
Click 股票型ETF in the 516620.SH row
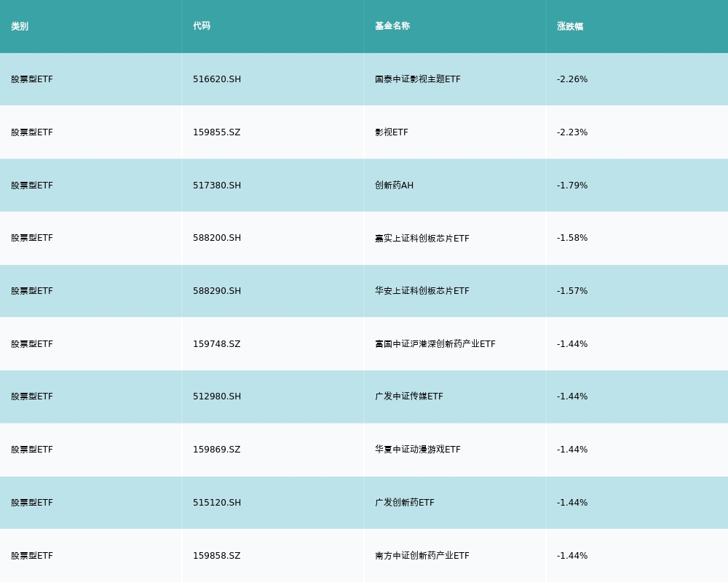coord(32,79)
